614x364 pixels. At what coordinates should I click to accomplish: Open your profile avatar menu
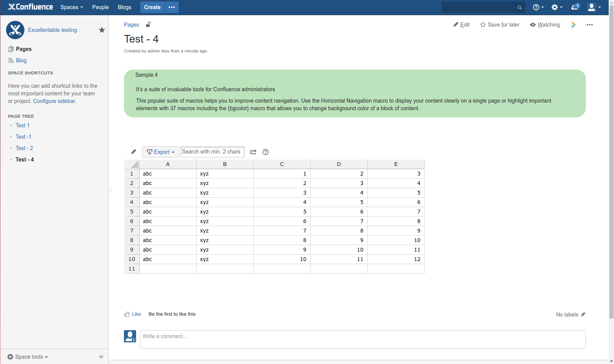[x=592, y=7]
